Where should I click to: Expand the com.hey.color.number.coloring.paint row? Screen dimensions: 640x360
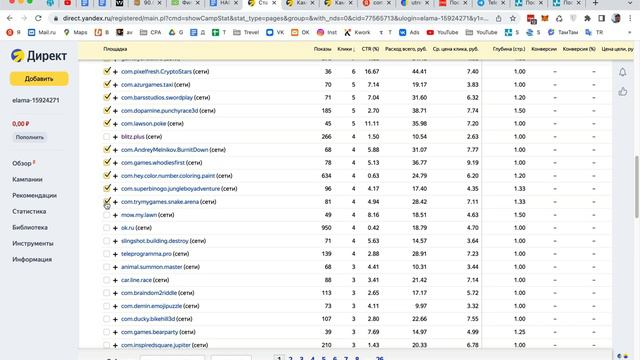pos(116,176)
